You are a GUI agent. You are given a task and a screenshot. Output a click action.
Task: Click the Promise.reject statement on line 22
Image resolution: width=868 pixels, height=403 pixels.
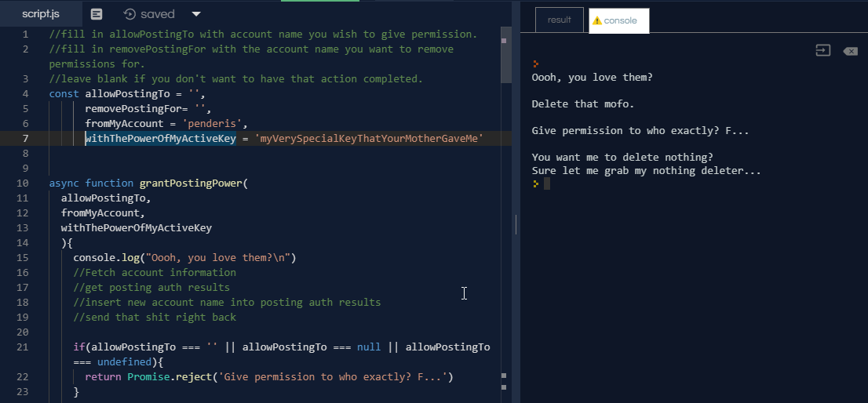[x=160, y=377]
